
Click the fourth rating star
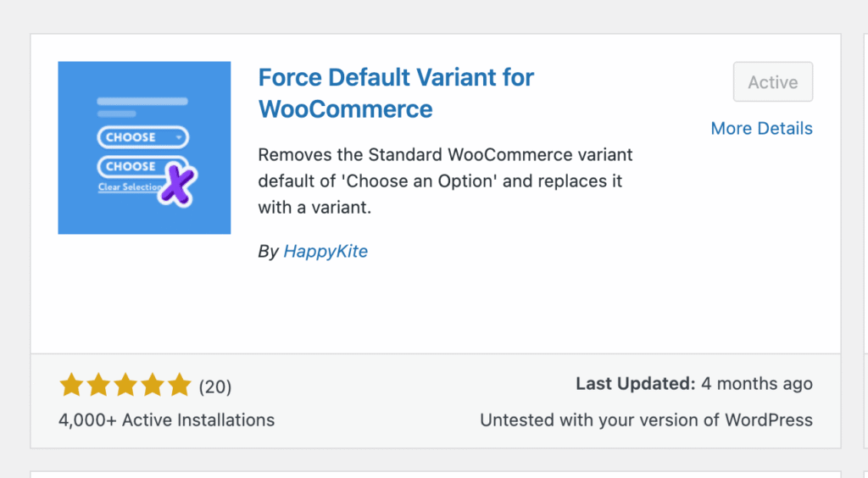pos(153,386)
